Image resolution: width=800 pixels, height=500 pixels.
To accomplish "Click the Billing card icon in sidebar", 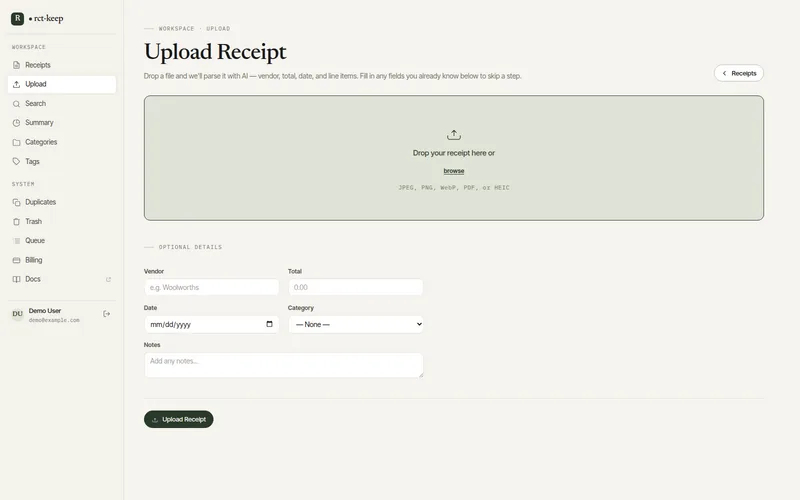I will (16, 260).
